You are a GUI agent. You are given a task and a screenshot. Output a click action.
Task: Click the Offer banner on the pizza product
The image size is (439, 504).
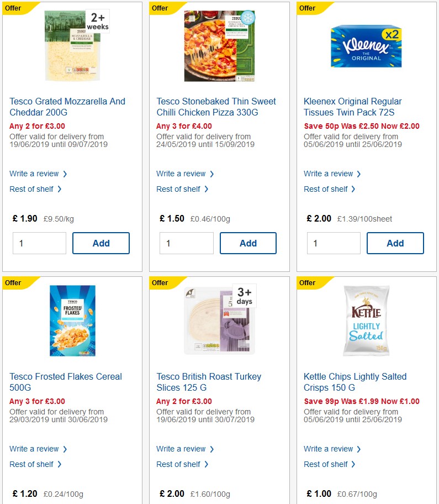pos(160,8)
